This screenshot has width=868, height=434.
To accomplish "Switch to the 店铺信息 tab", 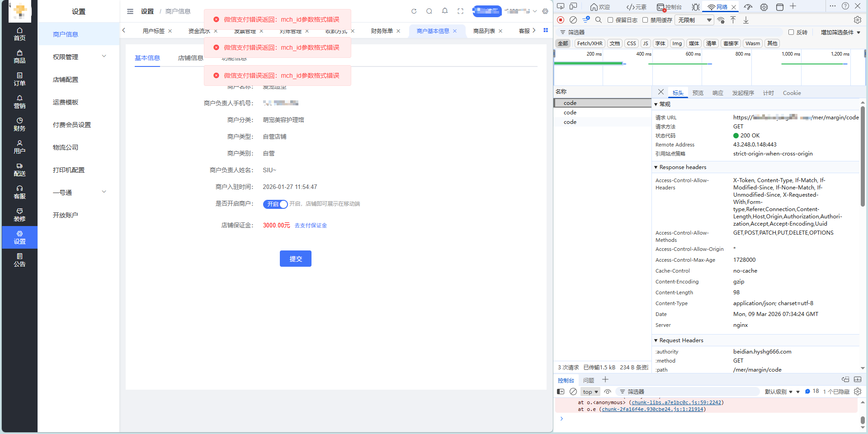I will 190,58.
